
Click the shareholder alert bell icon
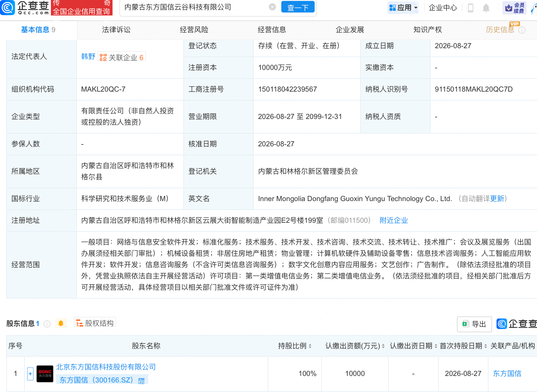coord(61,323)
